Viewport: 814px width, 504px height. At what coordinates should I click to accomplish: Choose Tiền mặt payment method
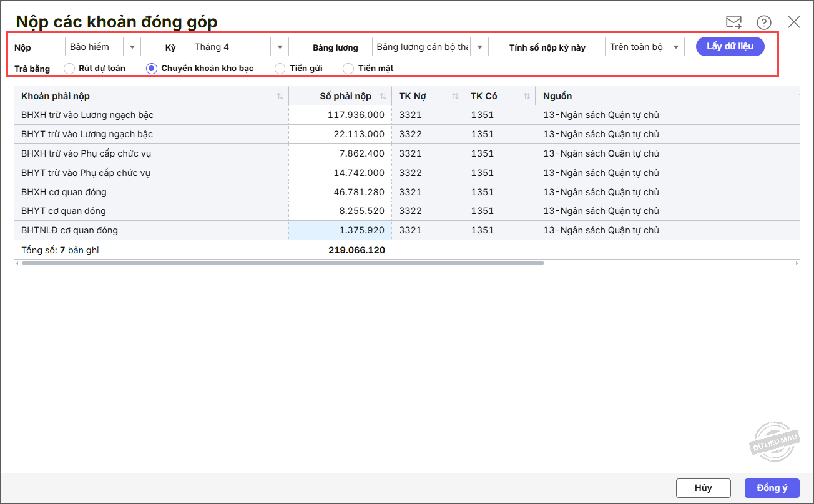(348, 69)
